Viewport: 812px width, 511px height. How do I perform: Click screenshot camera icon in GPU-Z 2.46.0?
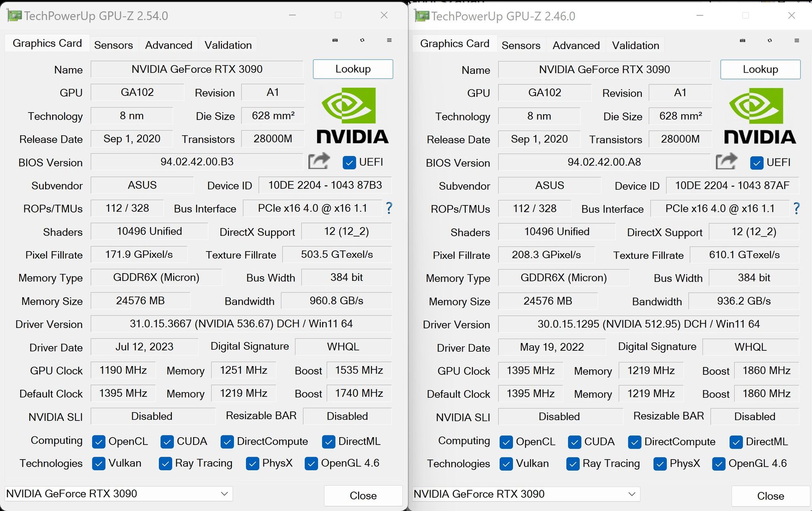click(742, 41)
